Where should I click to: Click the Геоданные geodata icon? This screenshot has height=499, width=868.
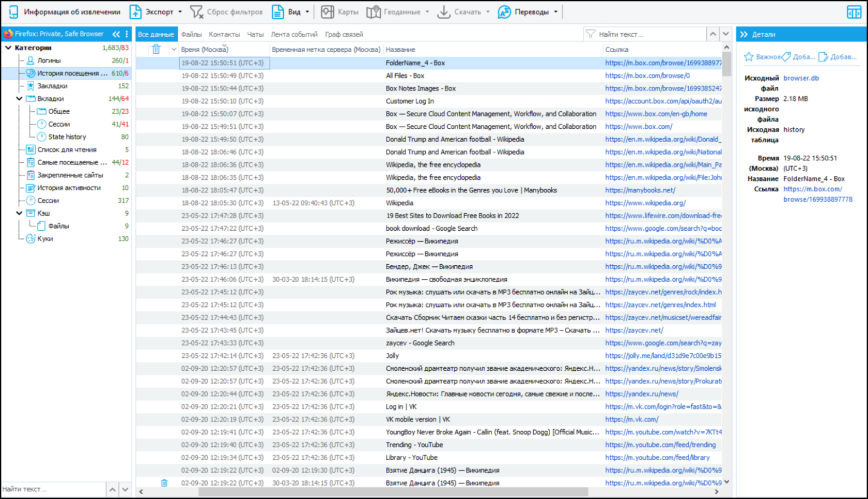pos(374,12)
